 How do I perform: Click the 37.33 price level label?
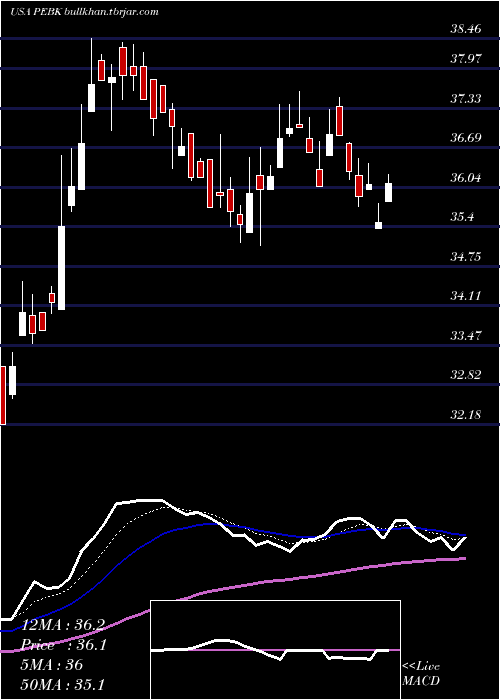[466, 99]
